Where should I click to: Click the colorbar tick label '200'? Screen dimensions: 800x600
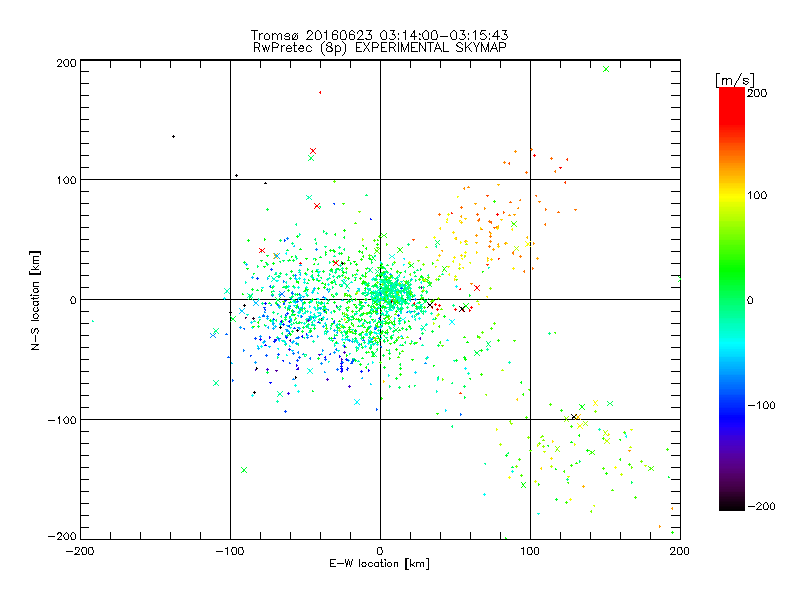757,93
